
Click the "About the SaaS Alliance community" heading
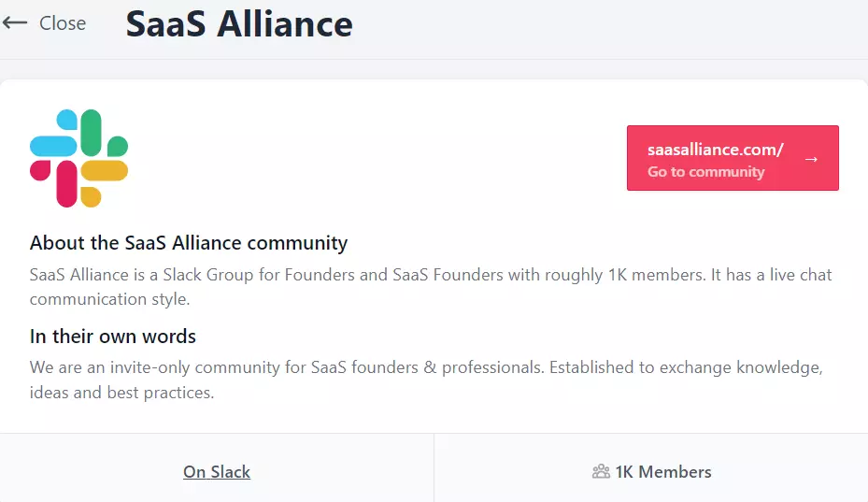[189, 243]
